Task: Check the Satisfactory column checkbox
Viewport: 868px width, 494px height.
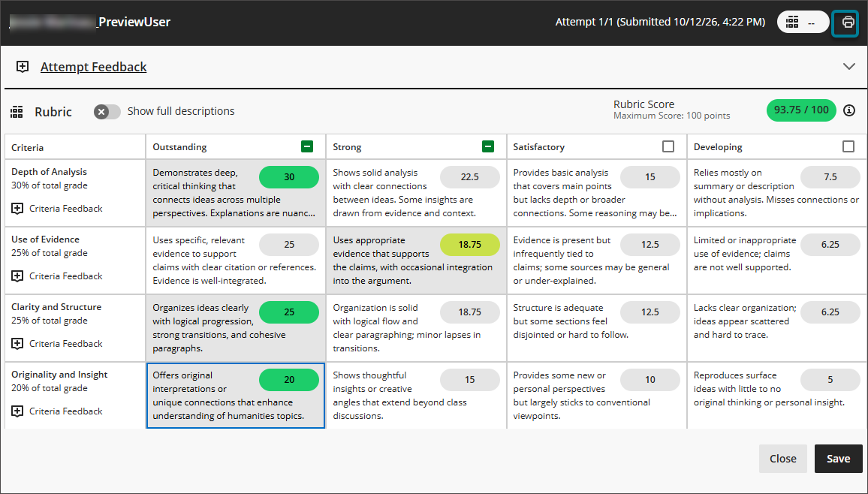Action: 668,146
